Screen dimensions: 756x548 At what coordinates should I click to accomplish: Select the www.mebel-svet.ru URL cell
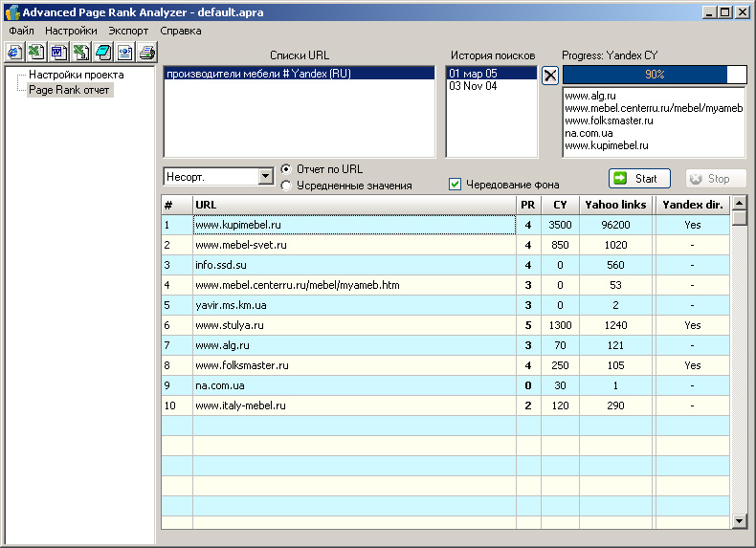pos(354,245)
